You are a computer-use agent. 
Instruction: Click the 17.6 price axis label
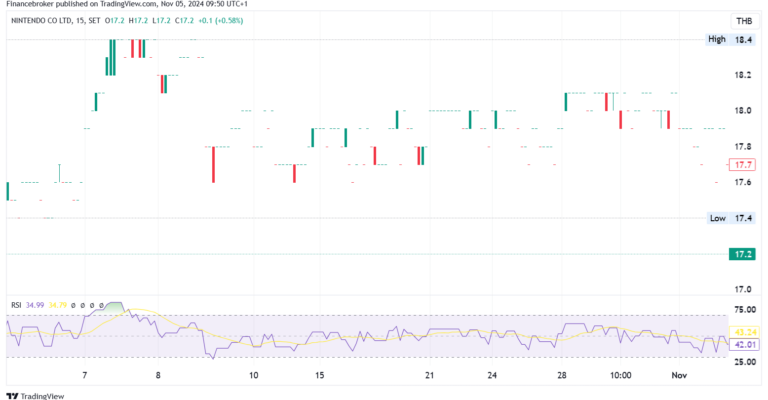coord(743,182)
